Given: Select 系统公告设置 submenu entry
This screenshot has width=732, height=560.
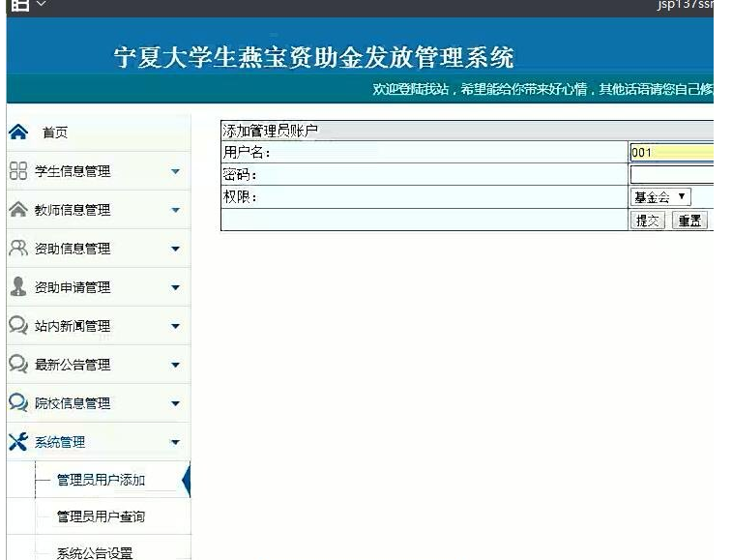Looking at the screenshot, I should click(x=95, y=553).
